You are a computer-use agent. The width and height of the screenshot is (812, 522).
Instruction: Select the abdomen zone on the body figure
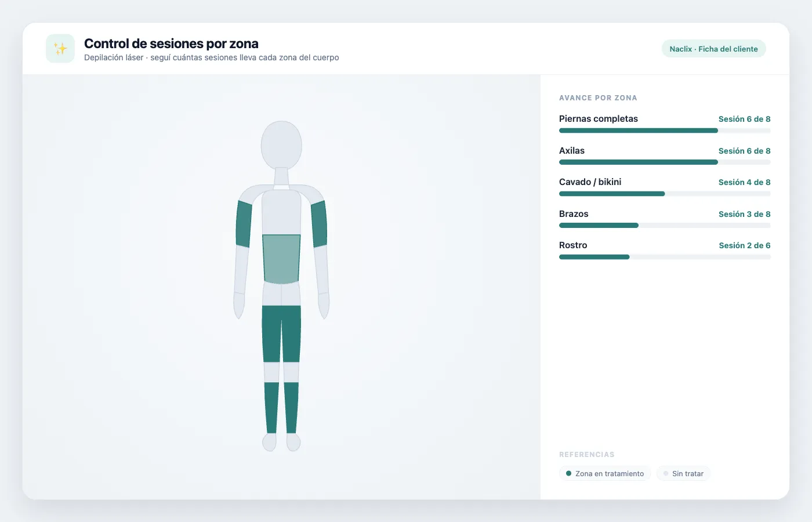pos(281,259)
